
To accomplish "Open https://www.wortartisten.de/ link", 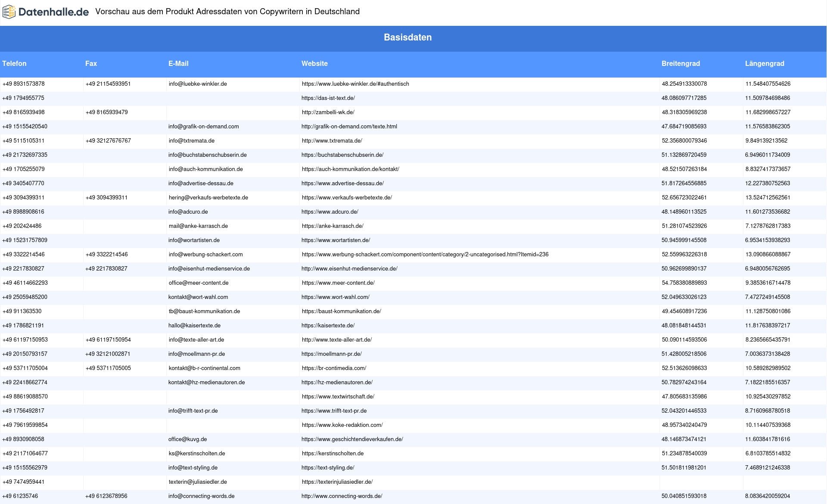I will 336,240.
